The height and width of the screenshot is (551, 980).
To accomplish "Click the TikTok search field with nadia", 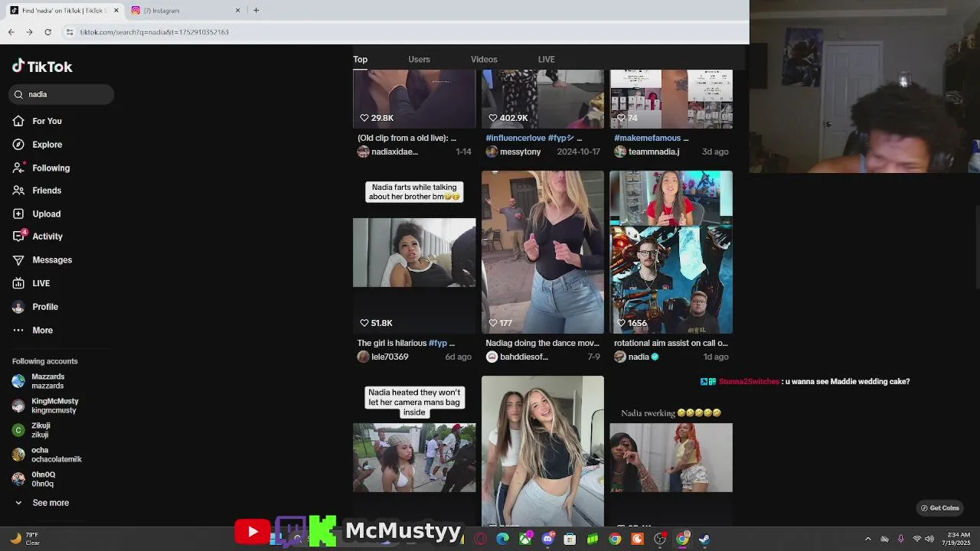I will 61,94.
